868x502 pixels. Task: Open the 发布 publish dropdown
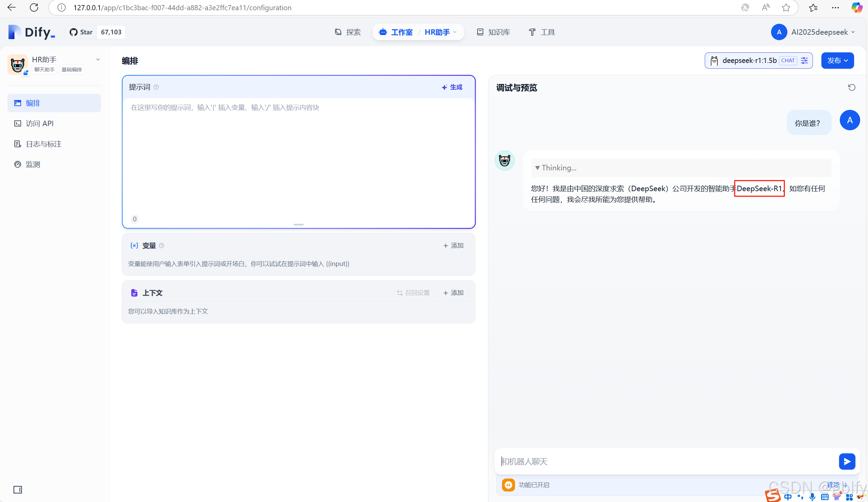[x=837, y=61]
